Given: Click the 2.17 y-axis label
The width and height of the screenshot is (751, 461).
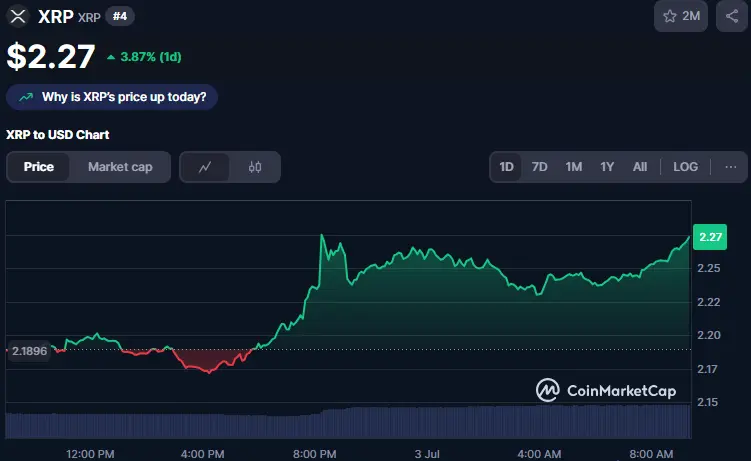Looking at the screenshot, I should [x=707, y=369].
